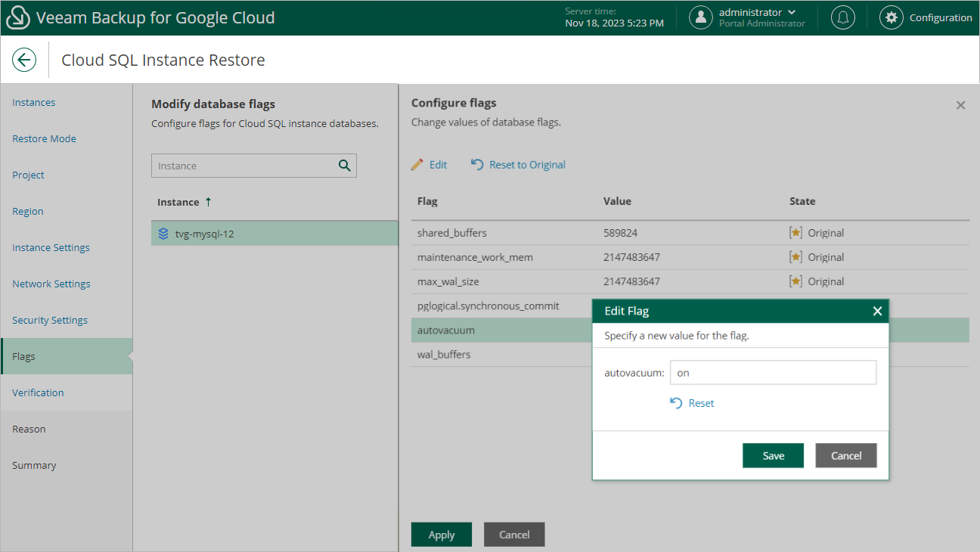Select the Verification step
980x552 pixels.
[38, 392]
